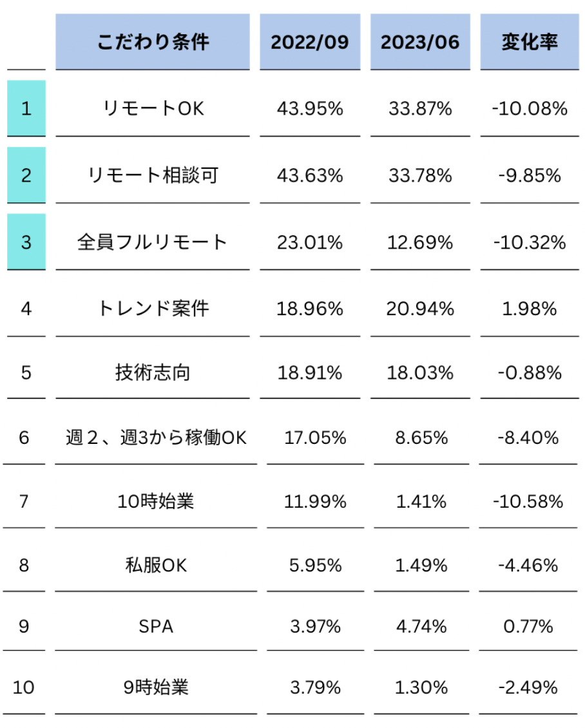Click the トレンド案件 condition cell
585x728 pixels.
pyautogui.click(x=153, y=309)
